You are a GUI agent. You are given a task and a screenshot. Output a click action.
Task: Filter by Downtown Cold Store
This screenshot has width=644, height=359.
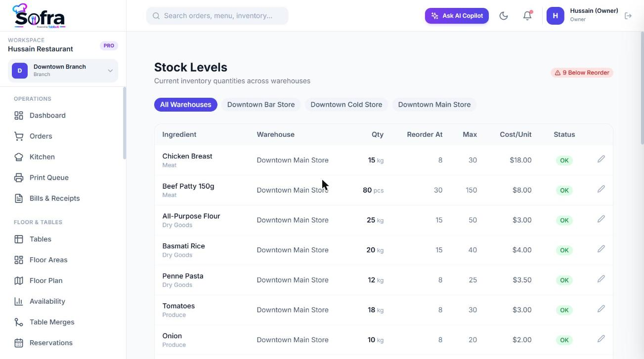(346, 105)
